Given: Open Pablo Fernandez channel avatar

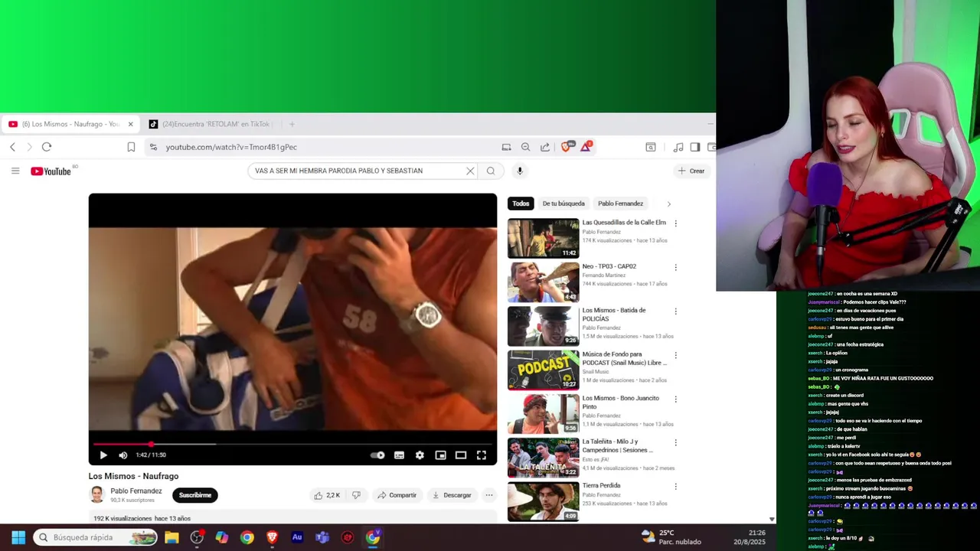Looking at the screenshot, I should tap(97, 495).
